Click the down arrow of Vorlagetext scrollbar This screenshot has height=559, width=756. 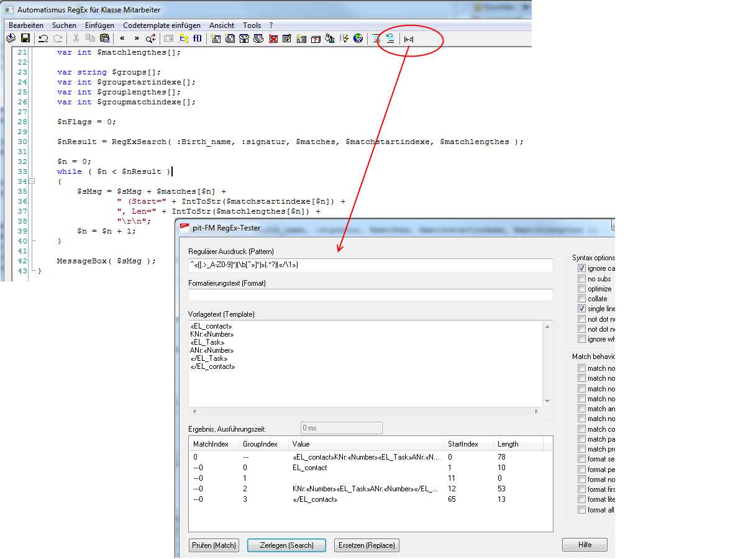pos(547,401)
